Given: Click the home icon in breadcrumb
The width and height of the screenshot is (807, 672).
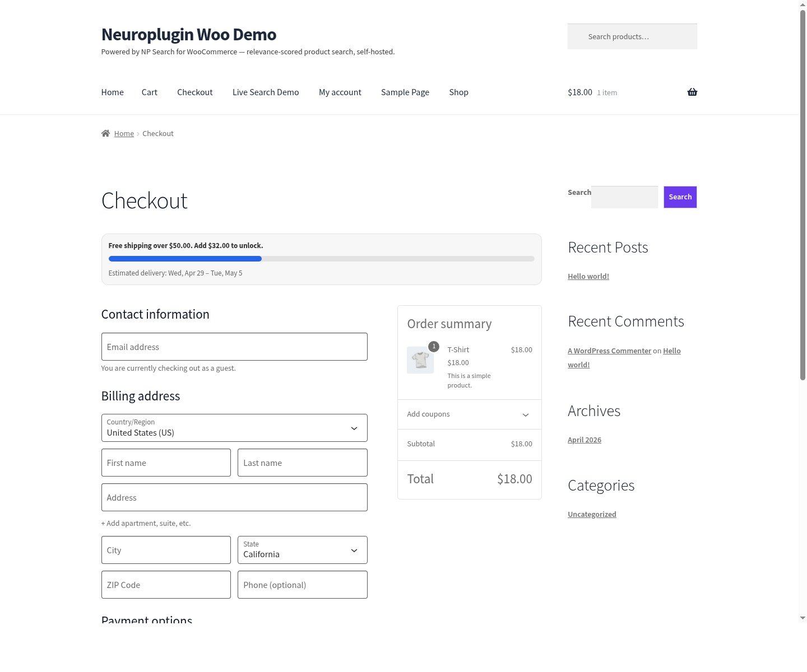Looking at the screenshot, I should click(x=105, y=133).
